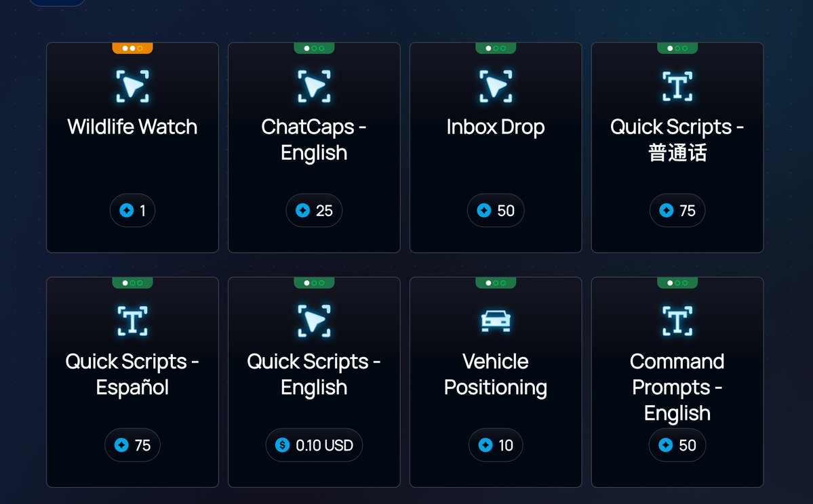Click the Quick Scripts - English cursor icon

click(314, 321)
